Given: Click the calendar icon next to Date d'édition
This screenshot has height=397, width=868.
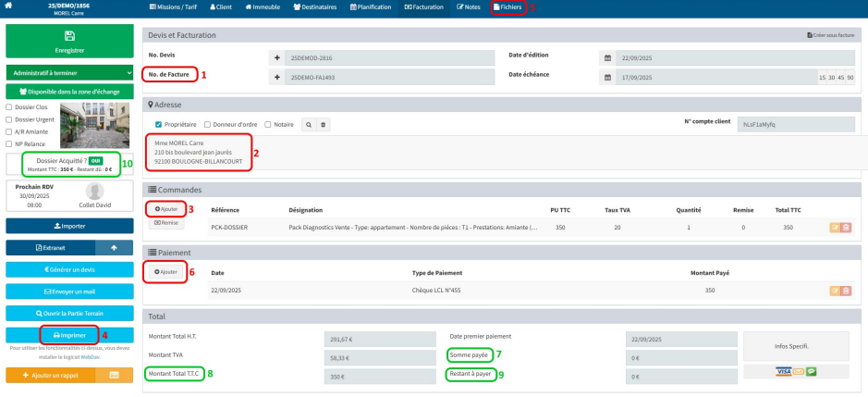Looking at the screenshot, I should 607,56.
